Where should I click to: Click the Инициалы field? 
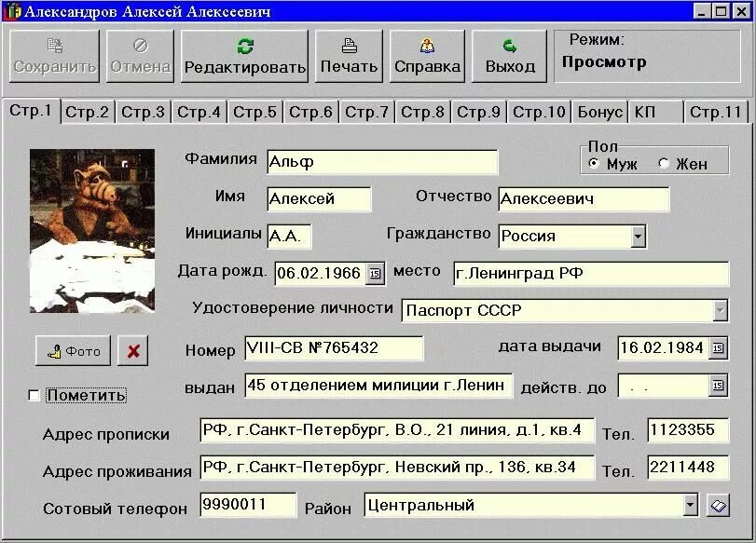click(289, 236)
